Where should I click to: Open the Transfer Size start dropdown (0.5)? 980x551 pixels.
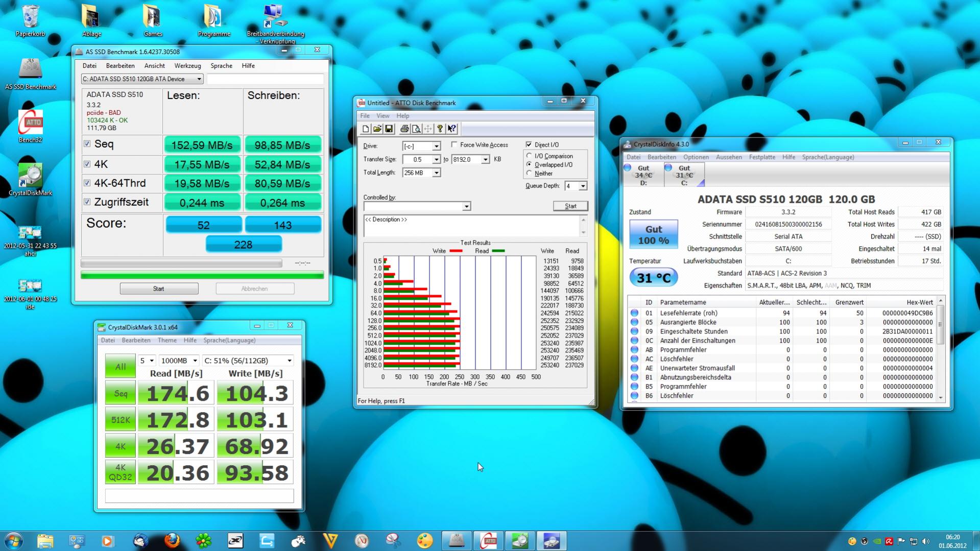coord(436,160)
